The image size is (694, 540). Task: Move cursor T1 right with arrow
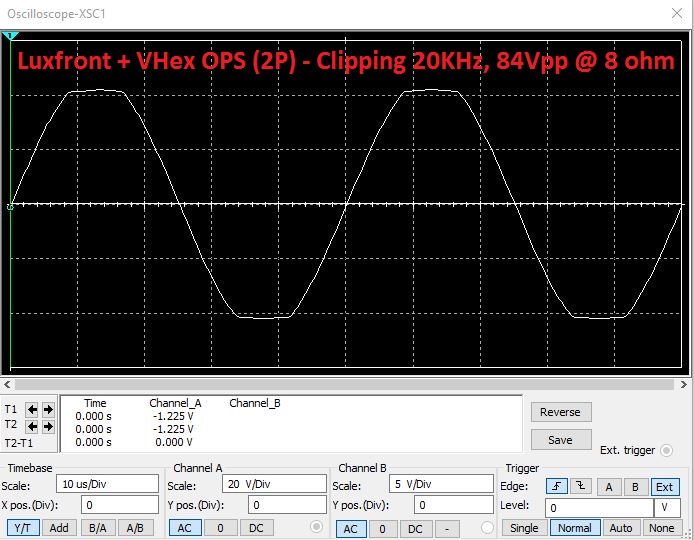[x=48, y=409]
